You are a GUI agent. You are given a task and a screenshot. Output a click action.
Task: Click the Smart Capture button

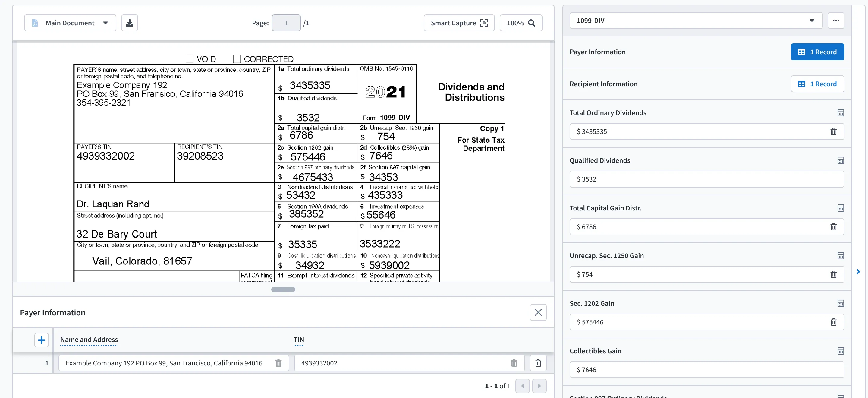[459, 23]
